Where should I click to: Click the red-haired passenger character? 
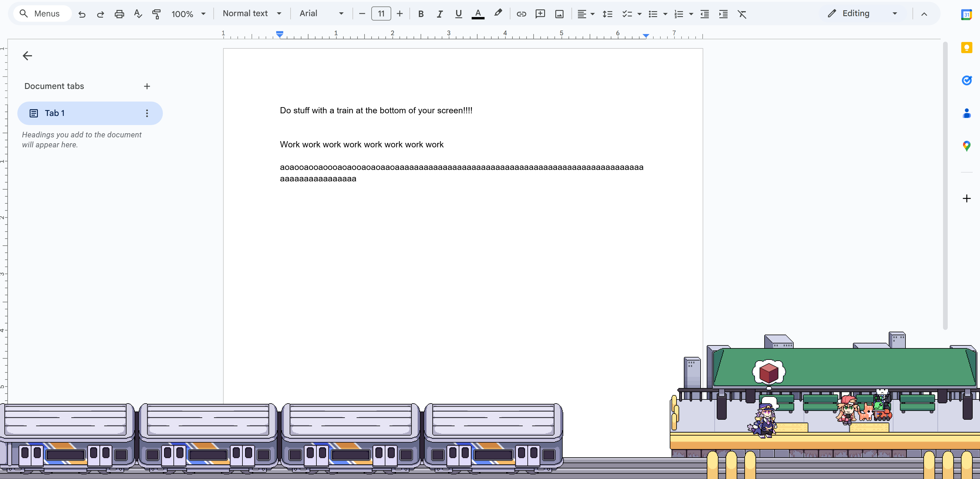coord(847,410)
